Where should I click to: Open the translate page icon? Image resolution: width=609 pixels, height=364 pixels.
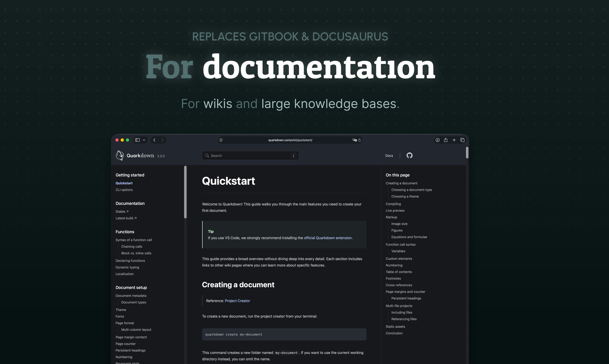354,140
